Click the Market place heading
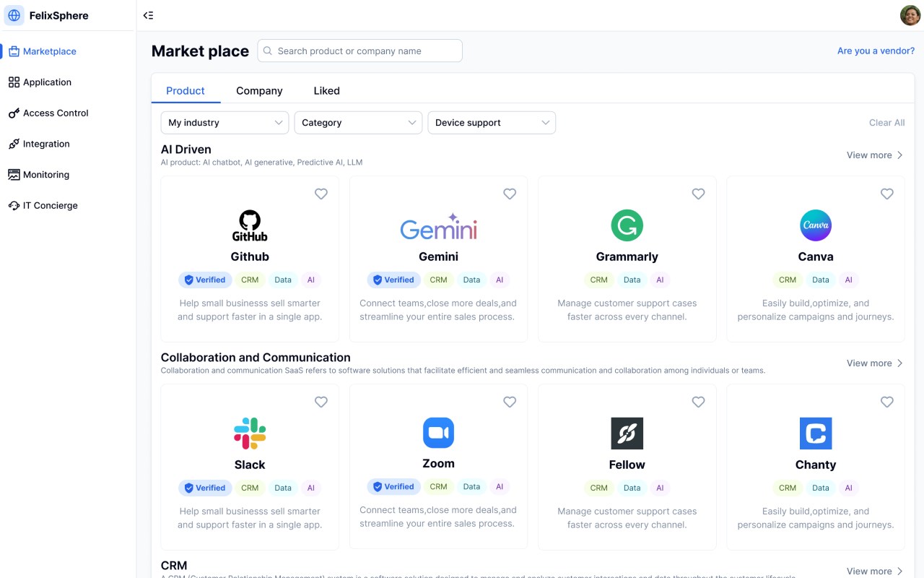This screenshot has width=924, height=578. pos(200,51)
